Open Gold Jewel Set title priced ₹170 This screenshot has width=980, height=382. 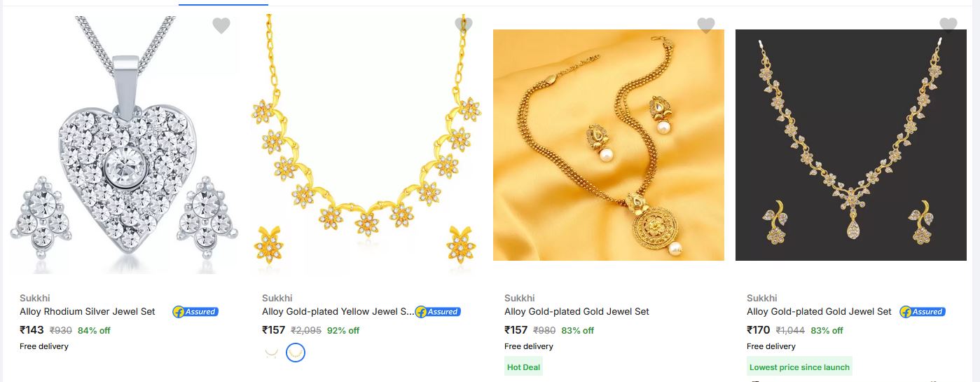coord(819,311)
